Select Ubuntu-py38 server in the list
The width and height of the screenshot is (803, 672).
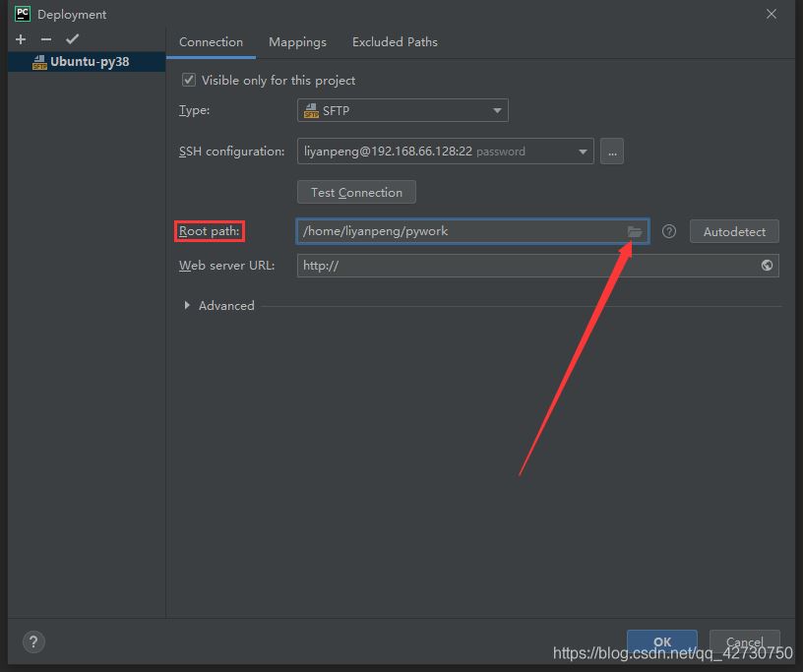pos(89,62)
